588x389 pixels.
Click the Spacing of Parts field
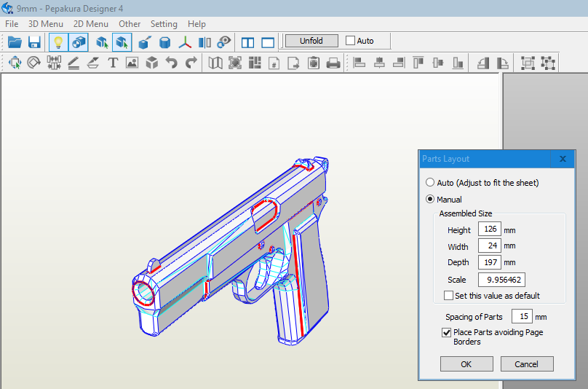(x=522, y=317)
